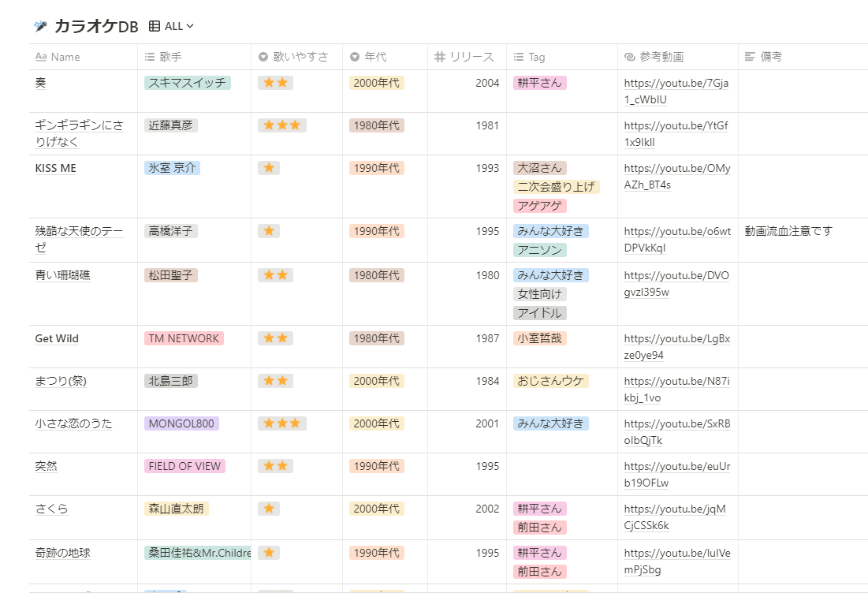Click the link icon in 参考動画 header

click(x=629, y=57)
